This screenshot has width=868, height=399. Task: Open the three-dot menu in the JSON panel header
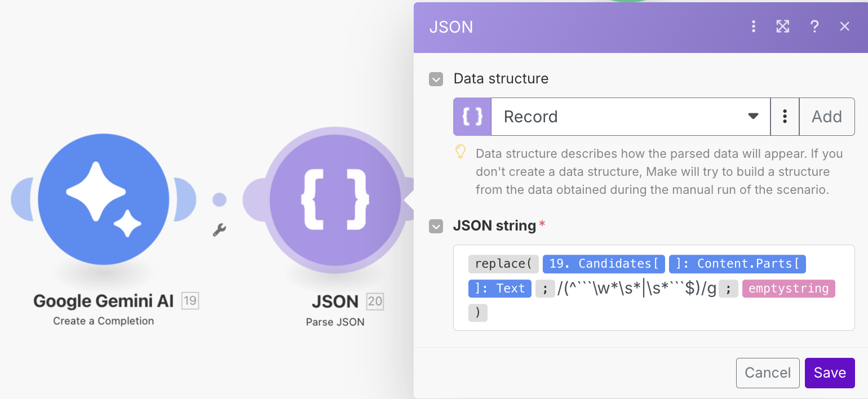754,26
